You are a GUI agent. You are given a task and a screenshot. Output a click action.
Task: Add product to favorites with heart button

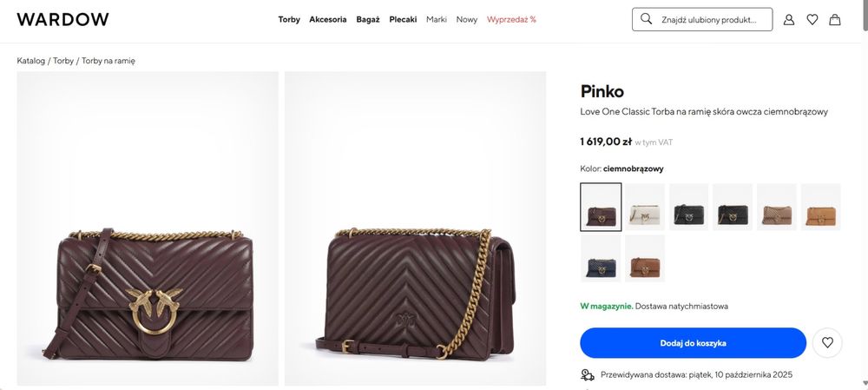827,343
